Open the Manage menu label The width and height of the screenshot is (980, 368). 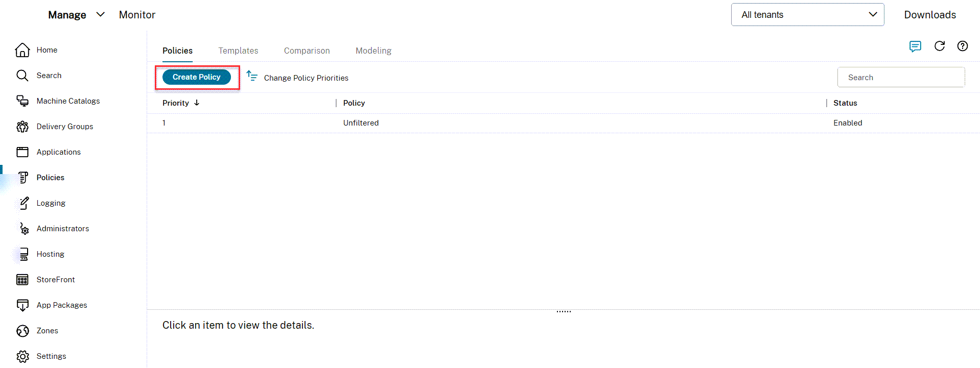[67, 15]
